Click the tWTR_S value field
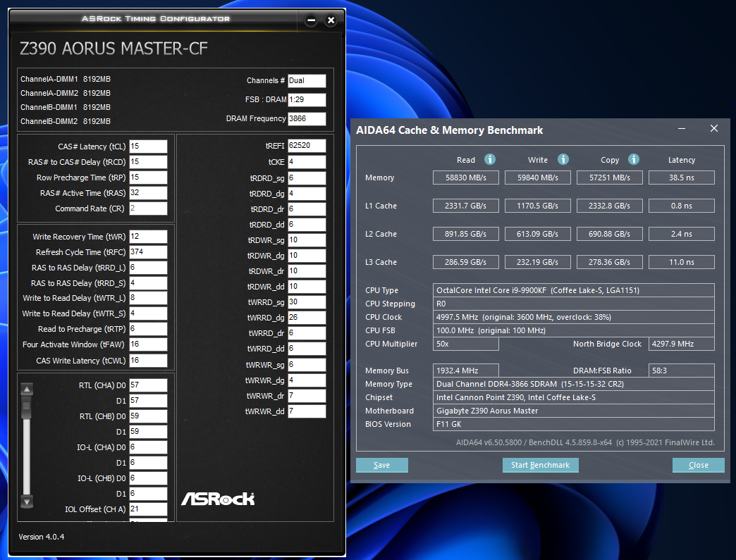 tap(148, 313)
